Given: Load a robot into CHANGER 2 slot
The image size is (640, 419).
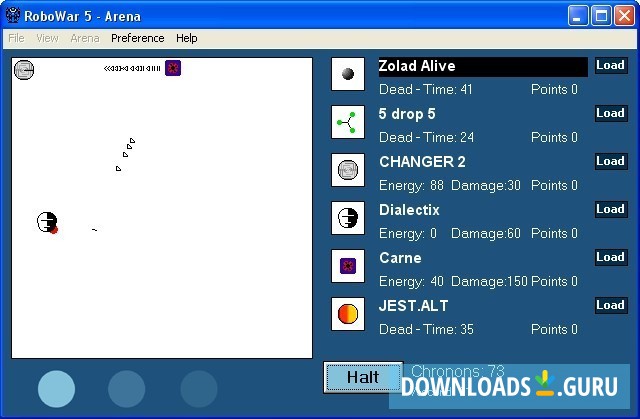Looking at the screenshot, I should [611, 161].
